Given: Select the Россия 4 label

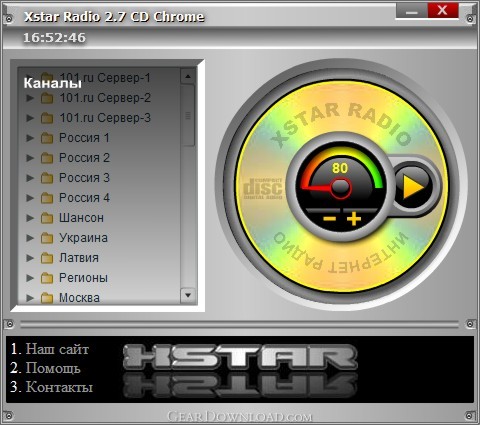Looking at the screenshot, I should [84, 198].
